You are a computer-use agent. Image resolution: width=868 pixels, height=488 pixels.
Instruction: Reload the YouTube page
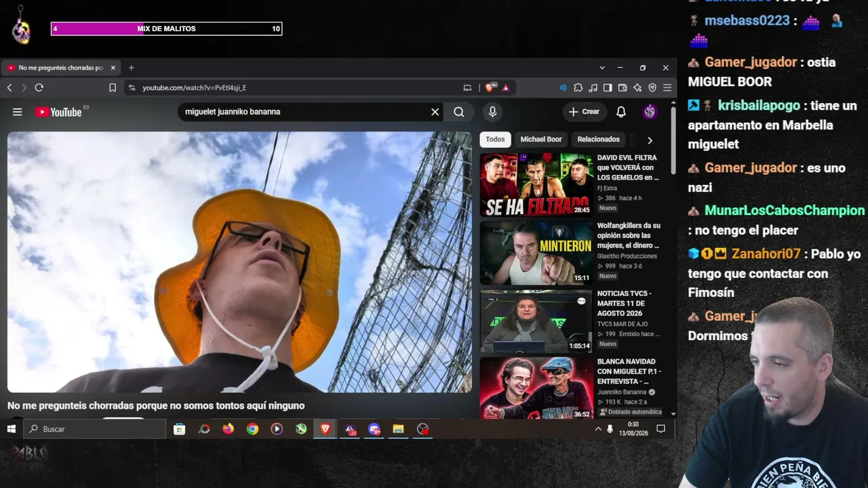pos(39,87)
